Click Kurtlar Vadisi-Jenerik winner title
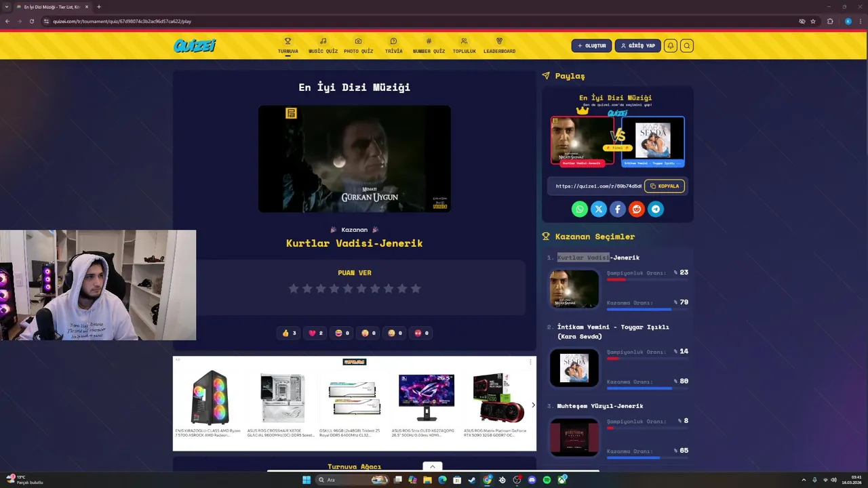 pyautogui.click(x=354, y=243)
